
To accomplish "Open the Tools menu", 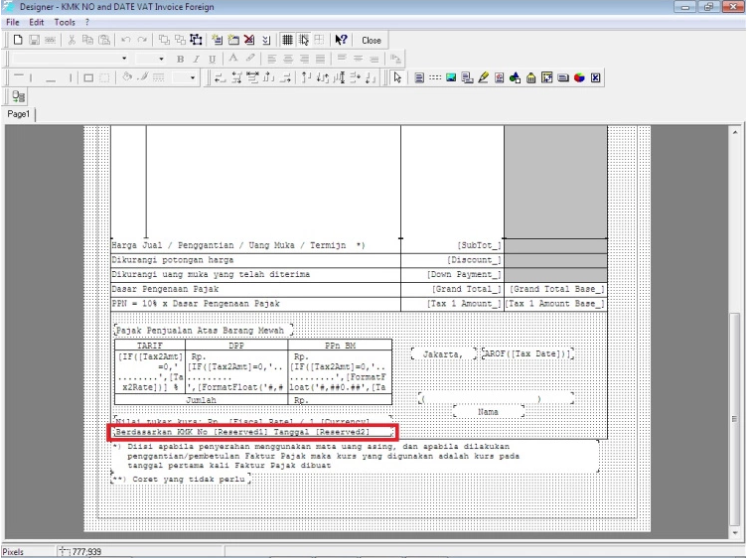I will pyautogui.click(x=65, y=21).
